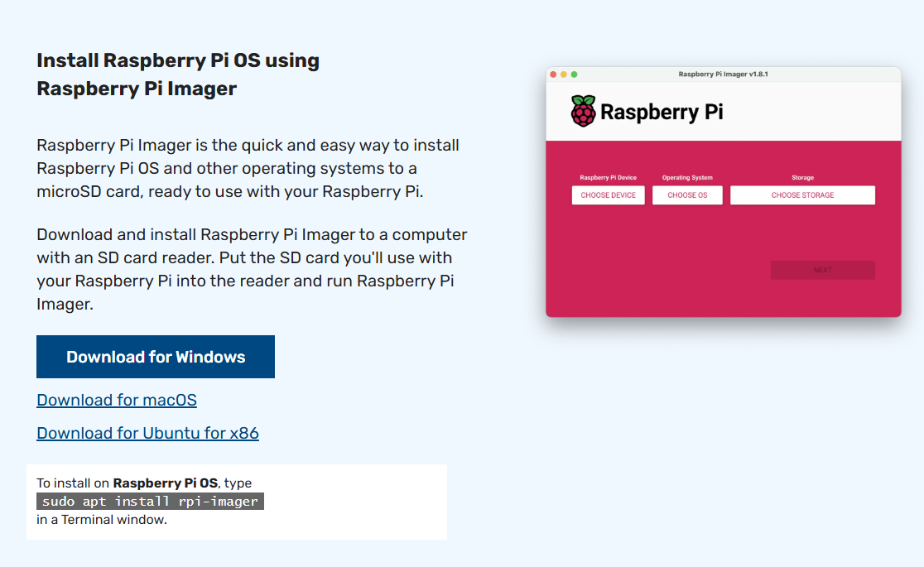
Task: Click the yellow minimize dot of Imager window
Action: [x=564, y=74]
